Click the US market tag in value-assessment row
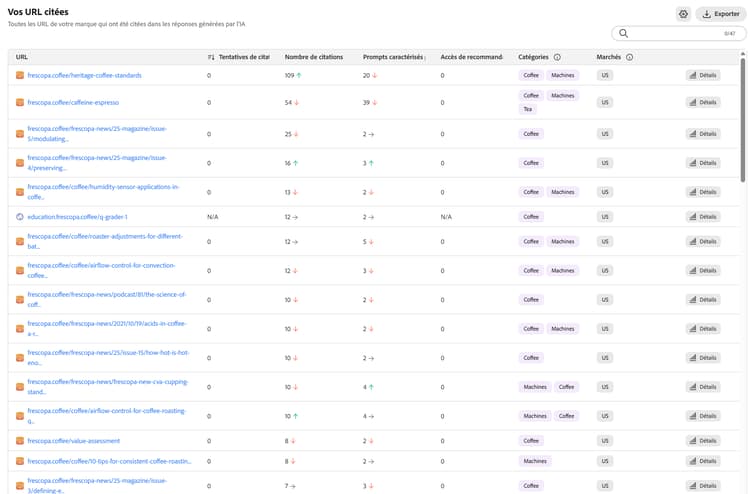The image size is (750, 494). click(605, 441)
